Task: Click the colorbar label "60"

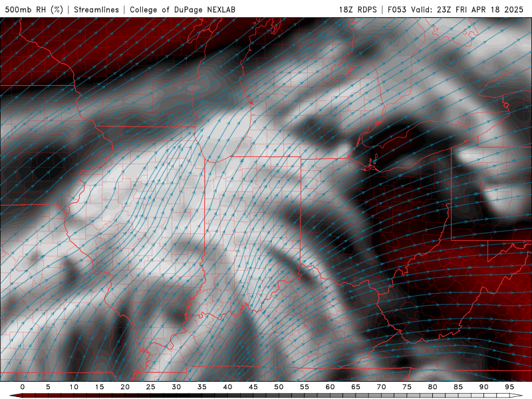Action: pos(330,387)
